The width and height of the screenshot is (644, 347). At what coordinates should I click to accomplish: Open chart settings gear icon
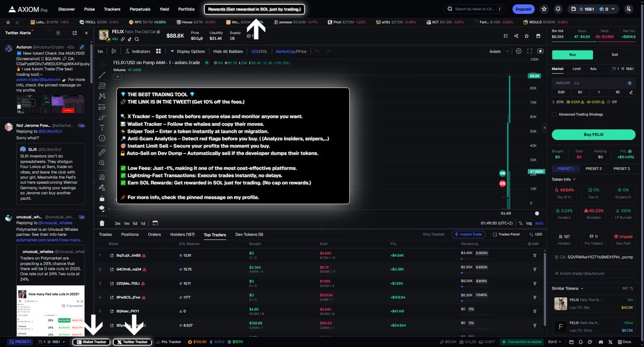(x=518, y=51)
